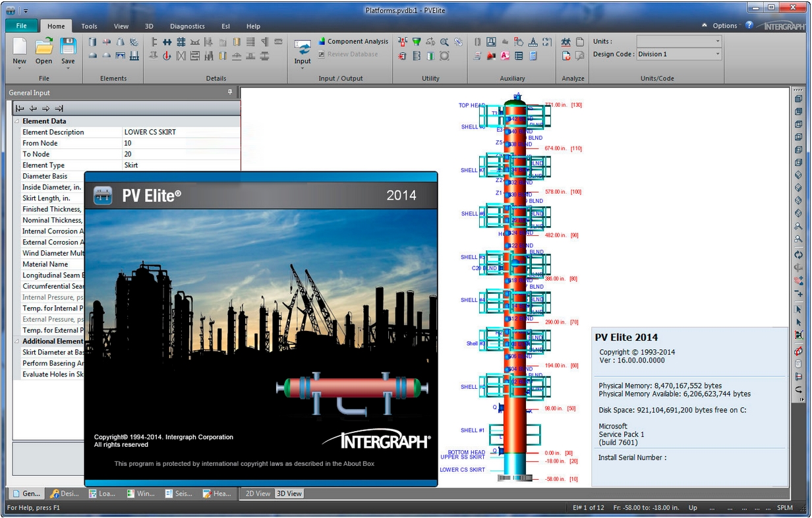This screenshot has width=812, height=518.
Task: Edit the Element Description field LOWER CS SKIRT
Action: point(181,132)
